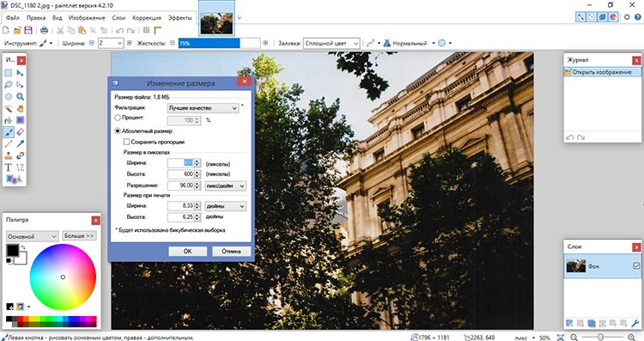Select the Recolor tool

click(20, 155)
